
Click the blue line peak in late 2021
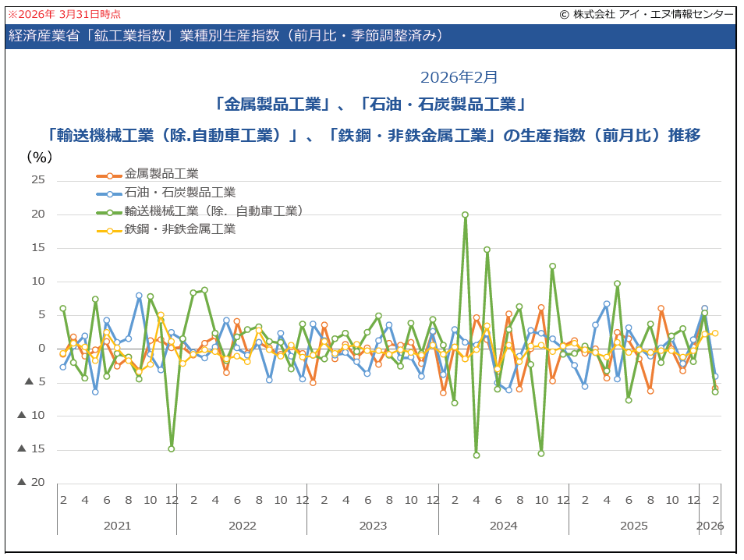(138, 295)
